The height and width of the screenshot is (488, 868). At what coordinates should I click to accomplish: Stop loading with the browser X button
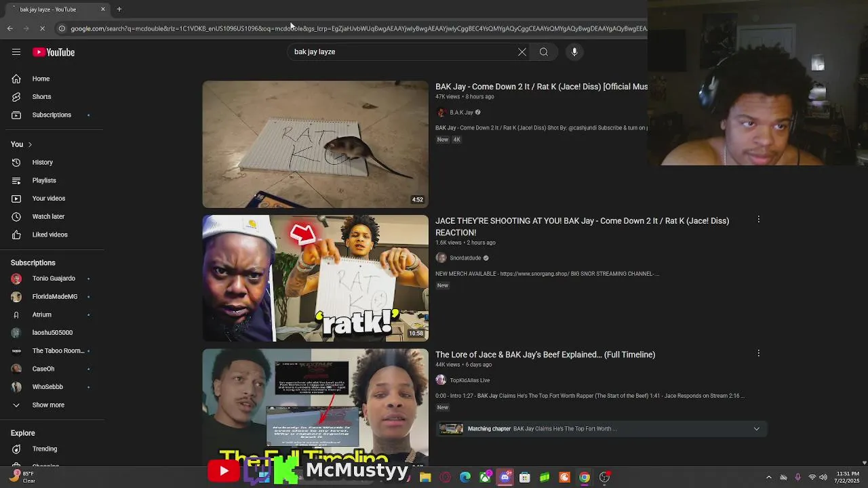pyautogui.click(x=42, y=28)
